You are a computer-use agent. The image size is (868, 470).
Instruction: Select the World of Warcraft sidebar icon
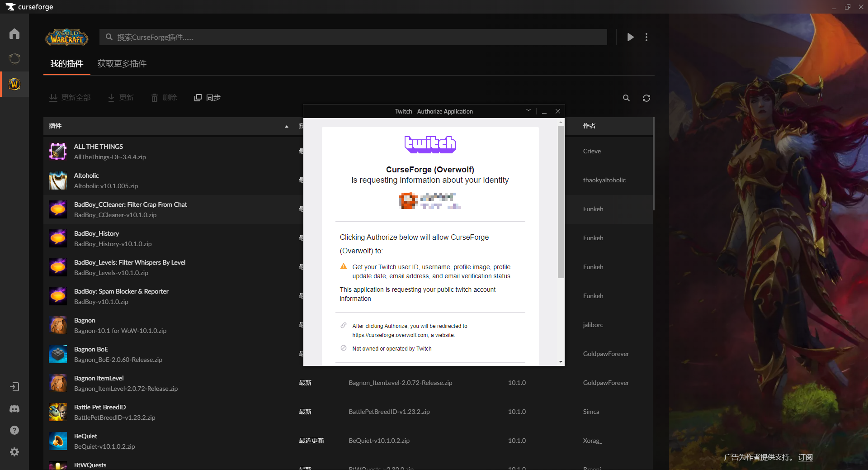(14, 84)
